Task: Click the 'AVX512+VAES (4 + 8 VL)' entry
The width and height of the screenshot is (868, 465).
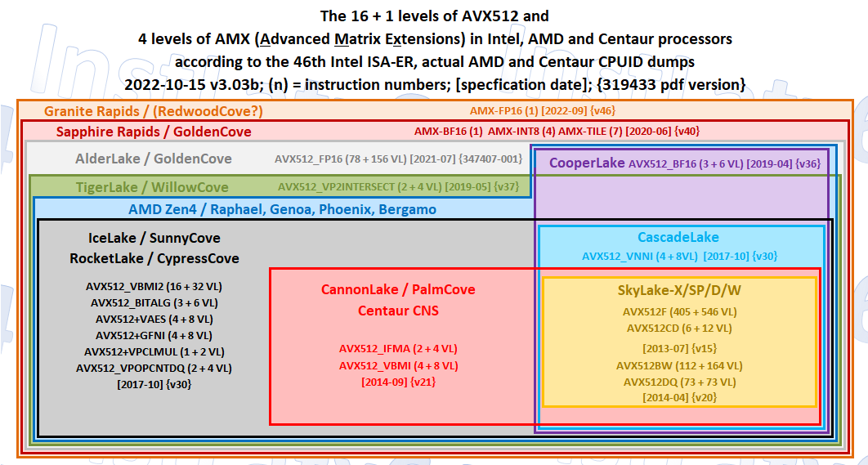Action: 154,319
